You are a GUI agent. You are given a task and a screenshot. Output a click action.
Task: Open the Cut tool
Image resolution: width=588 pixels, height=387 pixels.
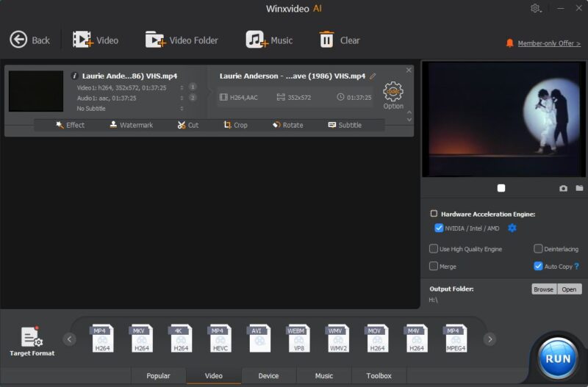coord(188,125)
